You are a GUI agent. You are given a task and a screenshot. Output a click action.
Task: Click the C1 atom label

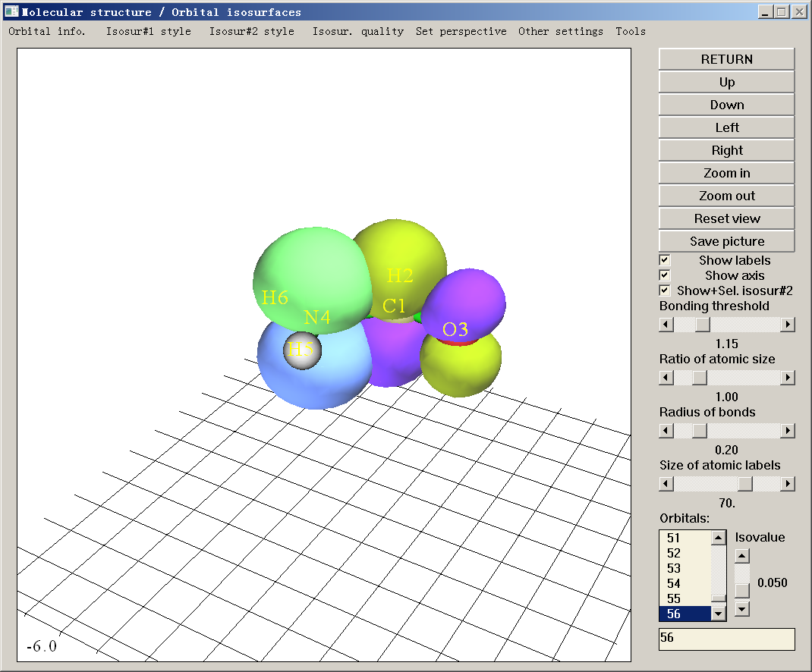(x=394, y=306)
